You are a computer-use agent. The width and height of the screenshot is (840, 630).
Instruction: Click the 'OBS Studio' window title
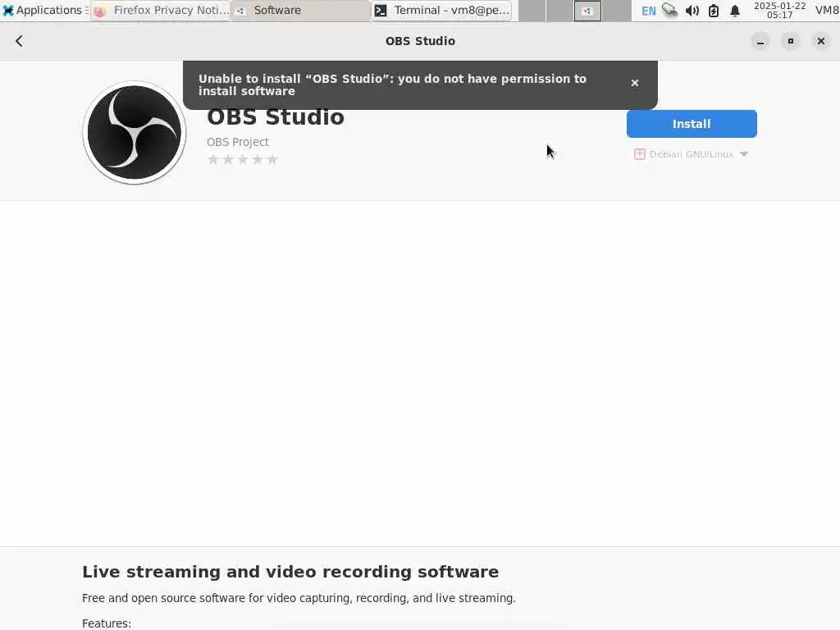[420, 41]
